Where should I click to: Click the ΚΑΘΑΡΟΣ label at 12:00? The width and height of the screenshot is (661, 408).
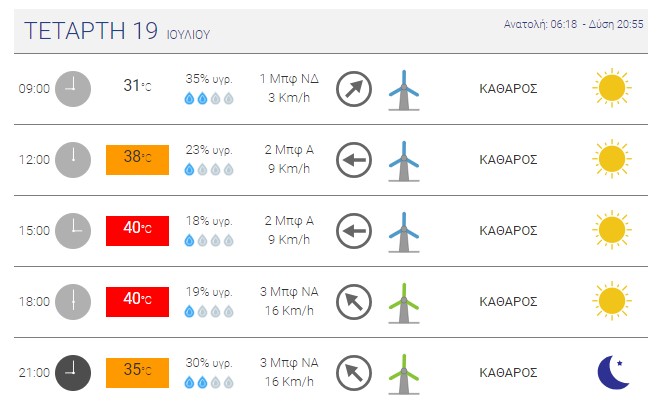pos(508,160)
